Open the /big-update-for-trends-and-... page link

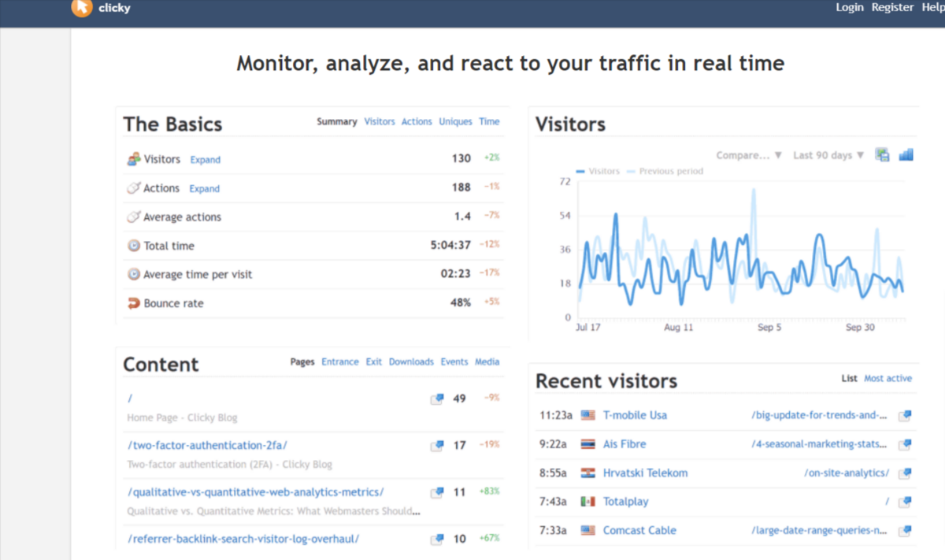pyautogui.click(x=819, y=415)
